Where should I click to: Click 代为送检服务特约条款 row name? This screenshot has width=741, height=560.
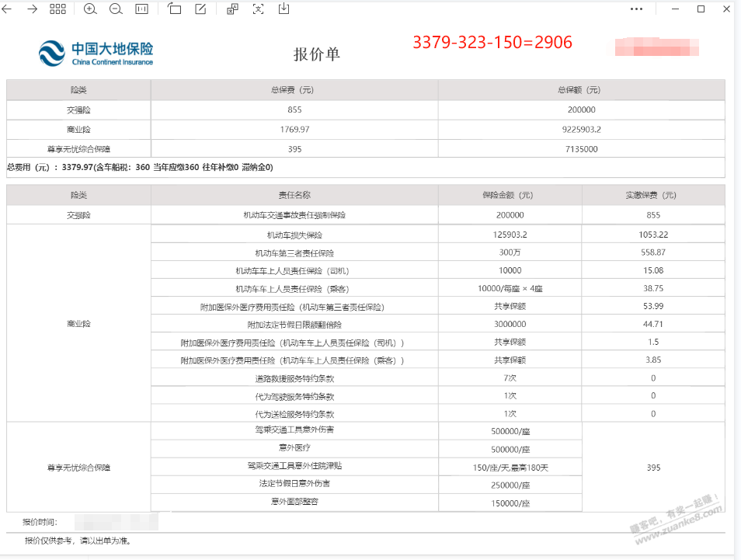click(294, 415)
